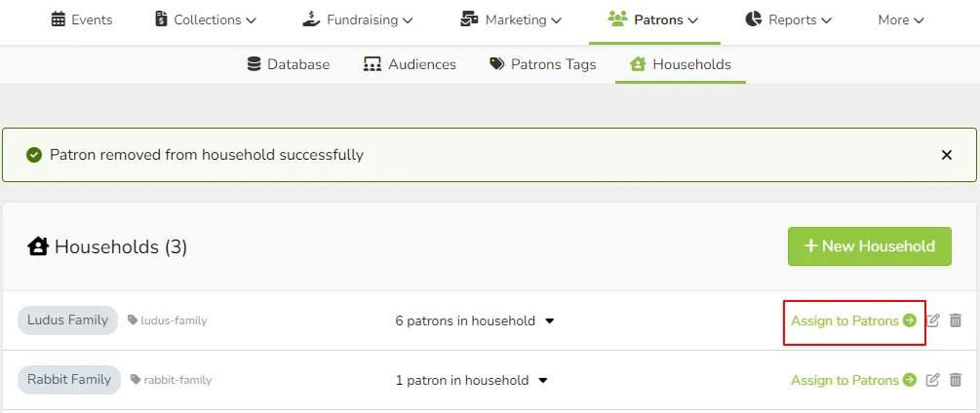This screenshot has width=980, height=413.
Task: Edit the Ludus Family household
Action: coord(932,320)
